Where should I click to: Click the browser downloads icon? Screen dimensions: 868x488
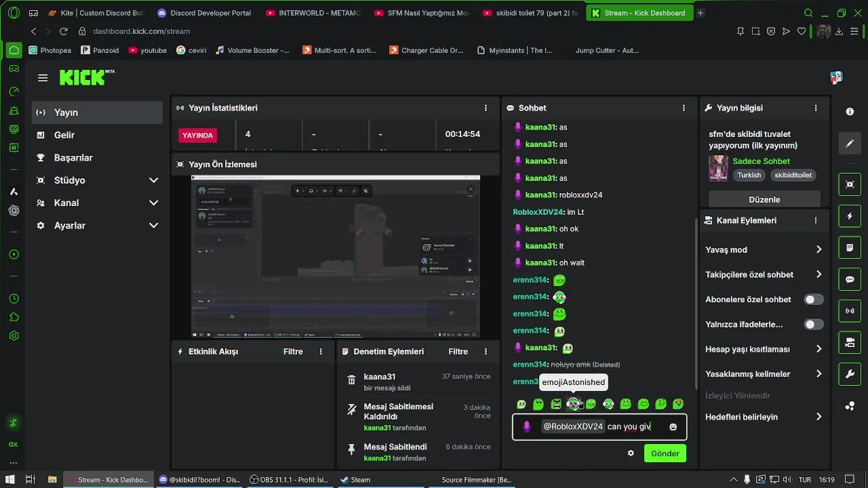point(839,31)
